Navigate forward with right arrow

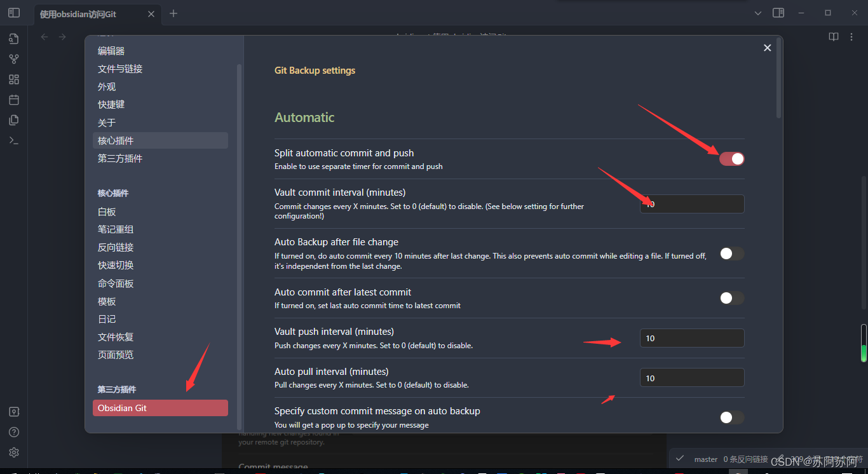(62, 37)
